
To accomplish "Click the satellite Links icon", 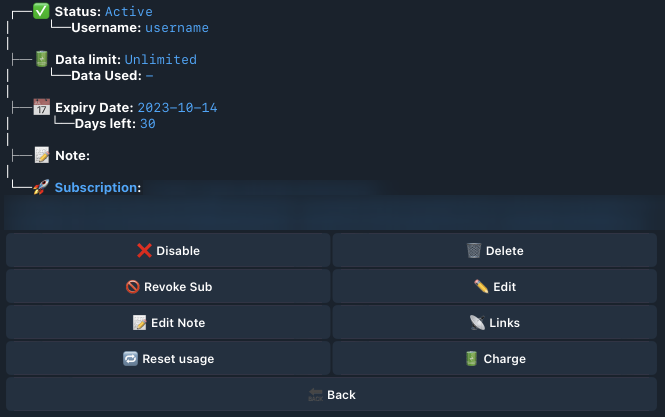I will [x=477, y=323].
